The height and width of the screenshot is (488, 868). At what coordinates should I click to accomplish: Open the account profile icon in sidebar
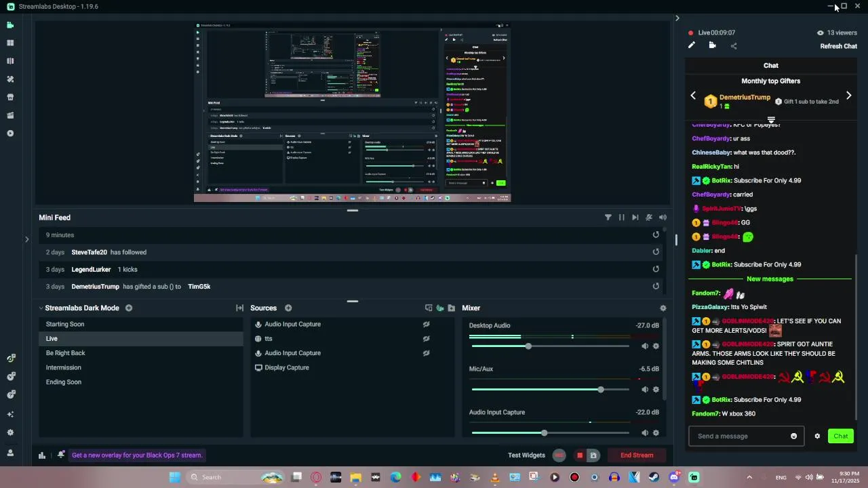[10, 453]
